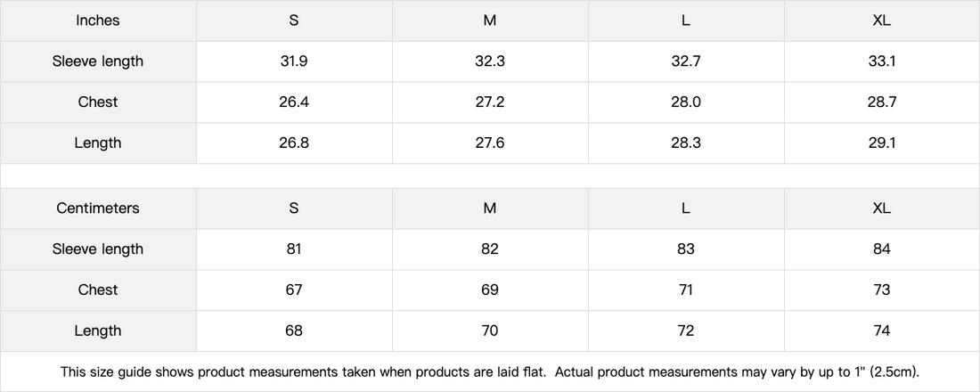Select the 33.1 XL sleeve length value
Screen dimensions: 980x392
pos(882,61)
